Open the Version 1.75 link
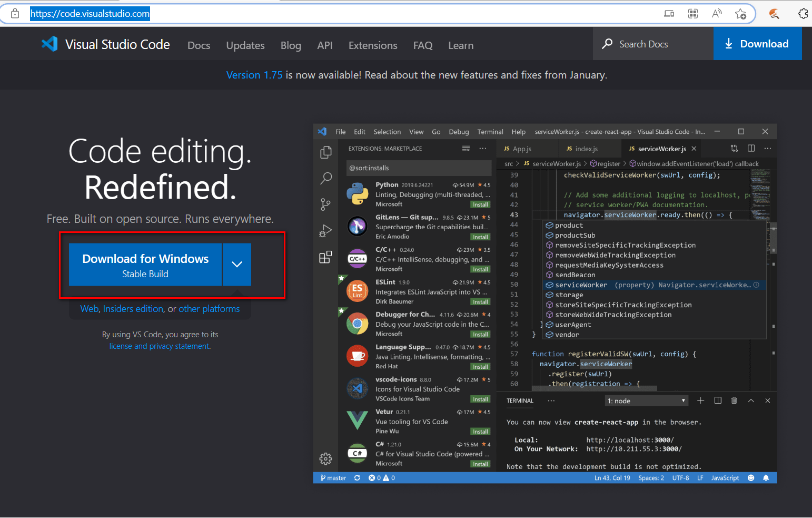 point(254,75)
